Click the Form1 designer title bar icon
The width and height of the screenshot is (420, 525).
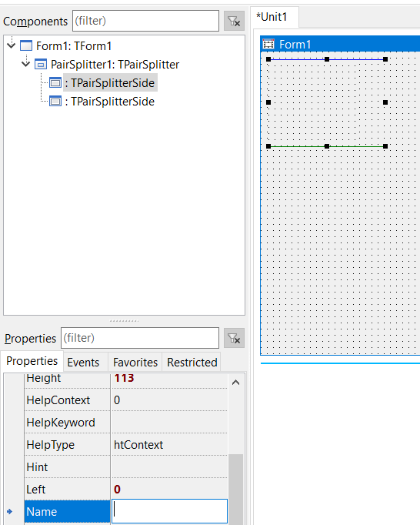coord(268,44)
